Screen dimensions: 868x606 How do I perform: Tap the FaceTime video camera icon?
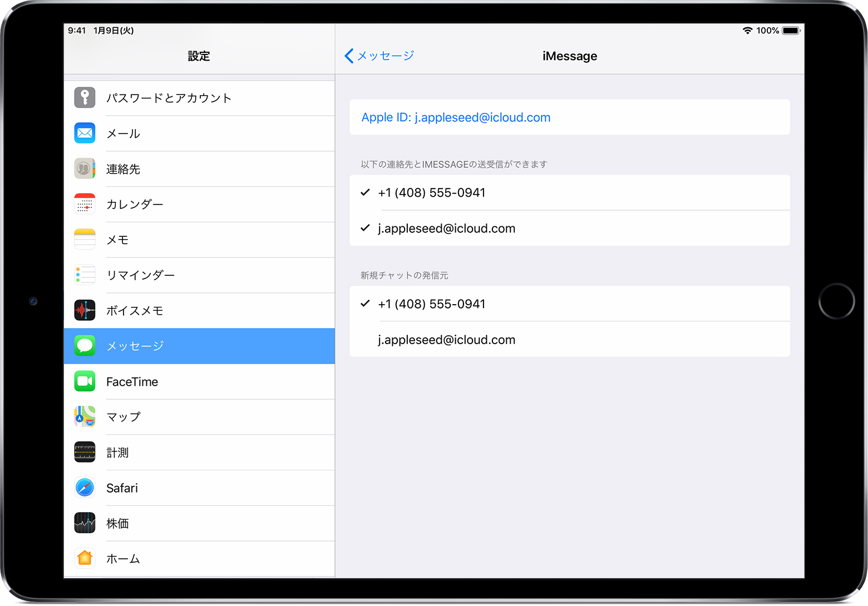click(x=85, y=381)
